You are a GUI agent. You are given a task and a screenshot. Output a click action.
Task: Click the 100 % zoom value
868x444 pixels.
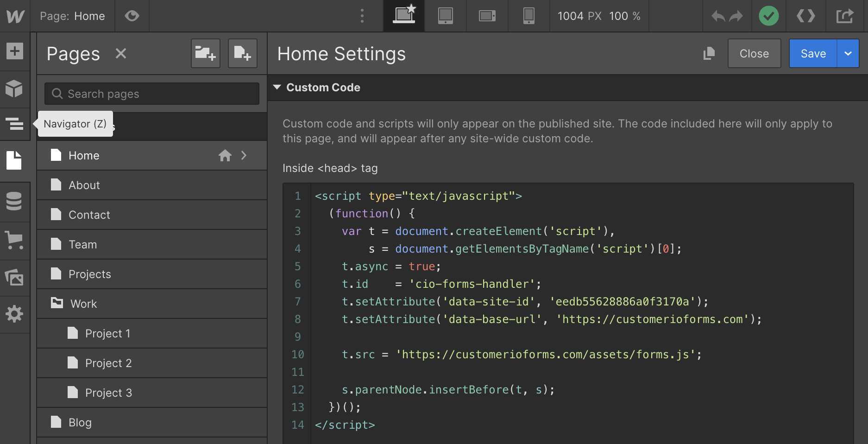[625, 16]
